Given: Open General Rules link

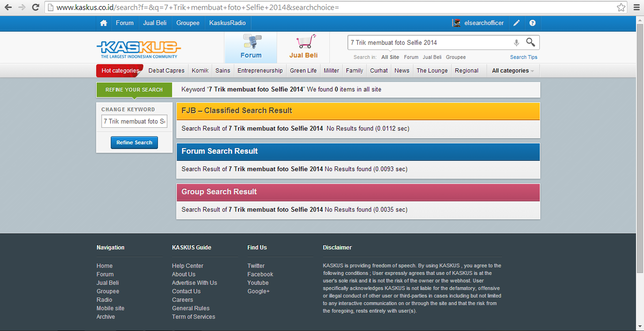Looking at the screenshot, I should (191, 308).
